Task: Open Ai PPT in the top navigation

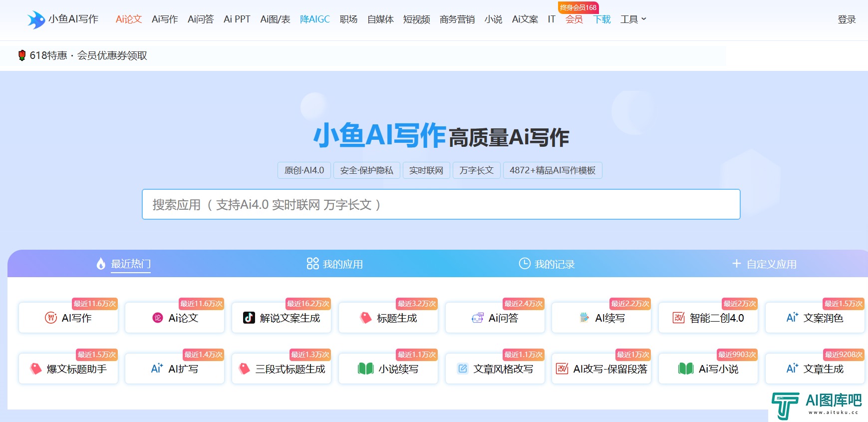Action: [237, 19]
